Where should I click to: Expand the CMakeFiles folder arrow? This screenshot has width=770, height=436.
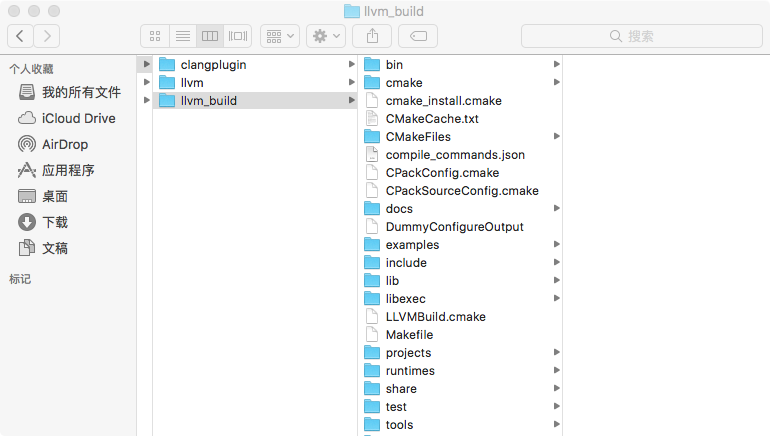(x=556, y=136)
